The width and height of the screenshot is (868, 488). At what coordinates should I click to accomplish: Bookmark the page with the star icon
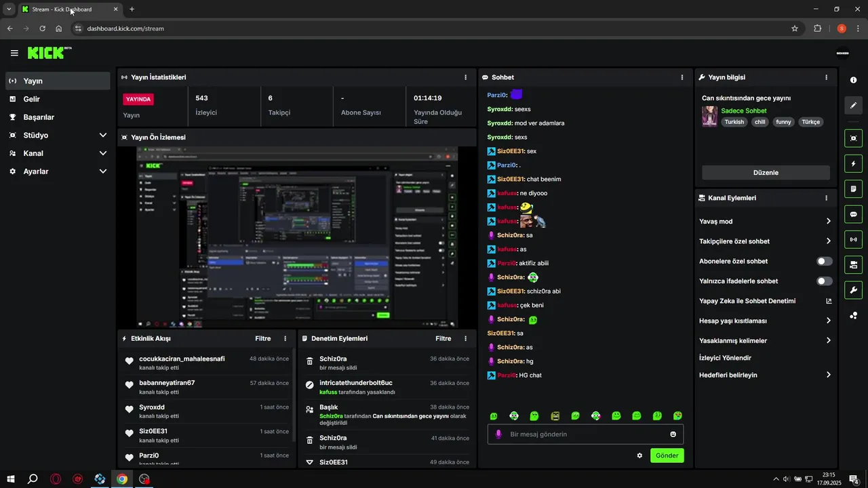(795, 28)
